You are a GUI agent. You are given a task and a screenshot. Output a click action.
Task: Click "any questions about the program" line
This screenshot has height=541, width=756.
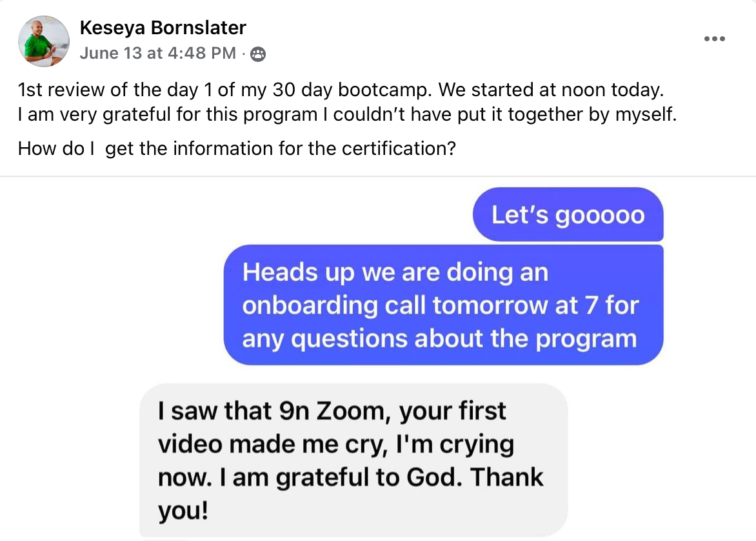439,338
